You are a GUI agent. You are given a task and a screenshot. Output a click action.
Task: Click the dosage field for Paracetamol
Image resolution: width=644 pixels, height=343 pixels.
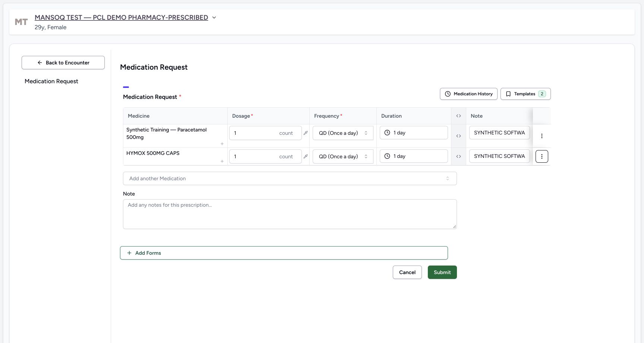click(x=265, y=133)
